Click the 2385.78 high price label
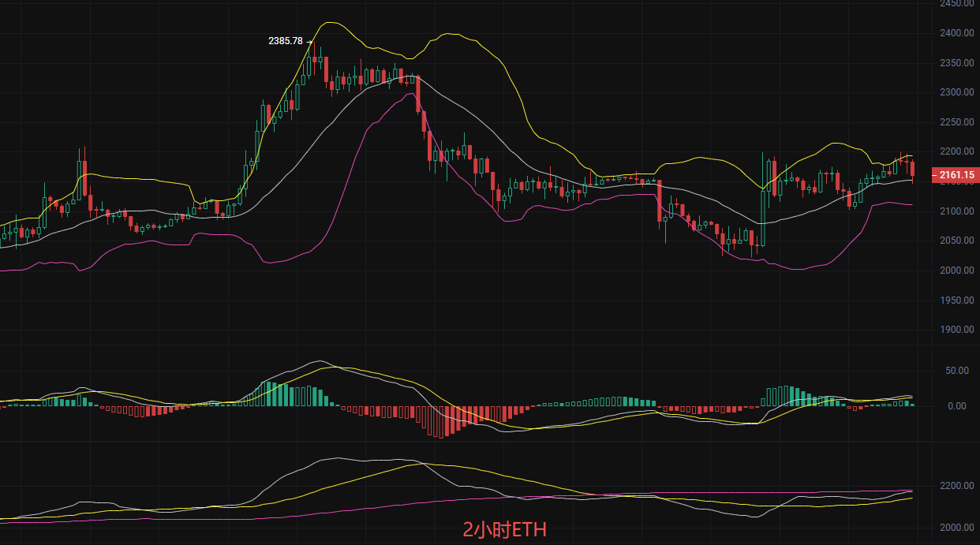 coord(286,41)
